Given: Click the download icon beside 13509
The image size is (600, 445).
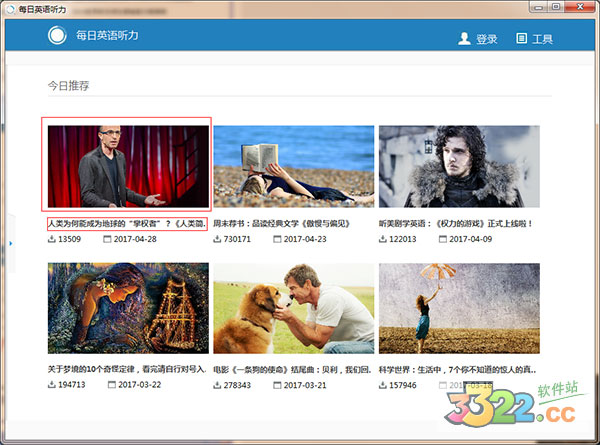Looking at the screenshot, I should tap(52, 239).
